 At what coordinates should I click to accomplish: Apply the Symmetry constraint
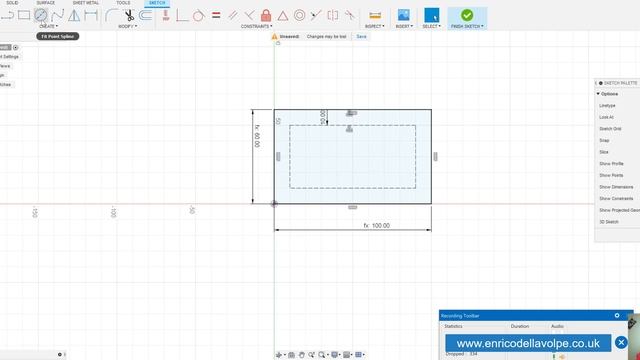333,16
